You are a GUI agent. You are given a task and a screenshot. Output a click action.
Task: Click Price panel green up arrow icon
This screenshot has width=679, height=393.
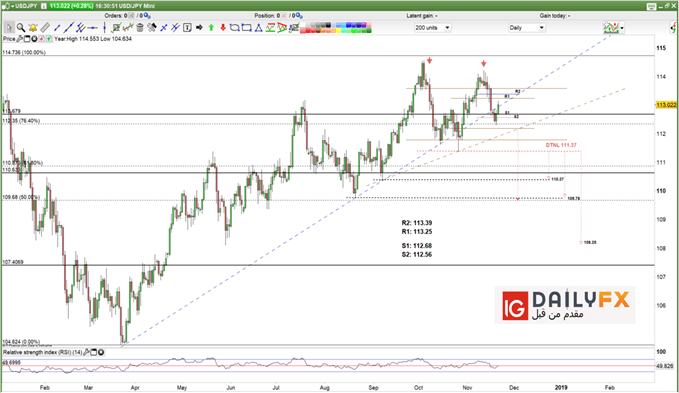[x=49, y=39]
